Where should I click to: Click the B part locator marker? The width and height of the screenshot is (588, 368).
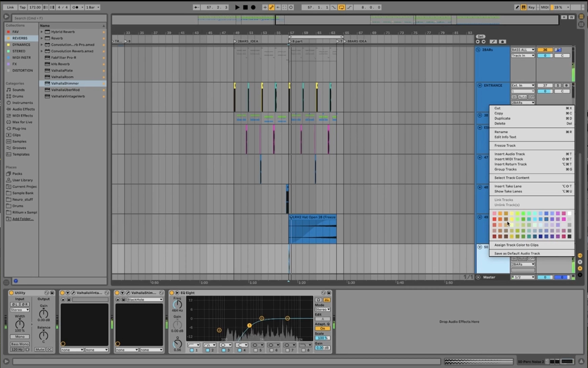tap(296, 41)
